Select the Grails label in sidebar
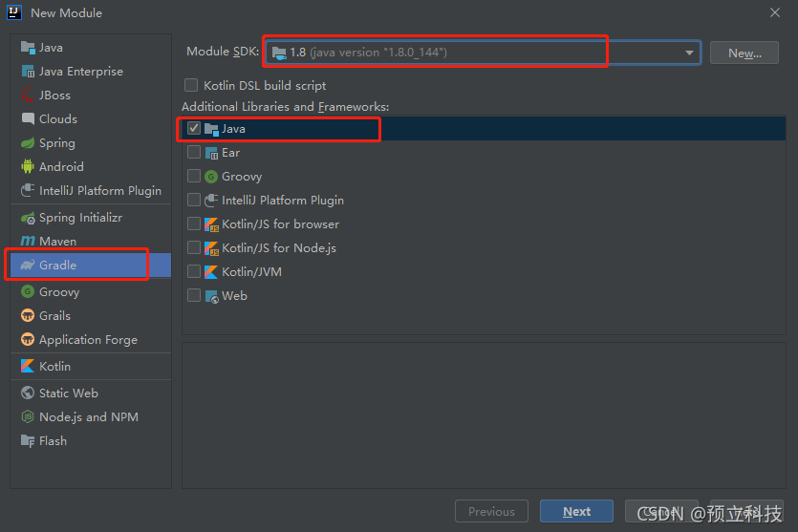 point(55,316)
